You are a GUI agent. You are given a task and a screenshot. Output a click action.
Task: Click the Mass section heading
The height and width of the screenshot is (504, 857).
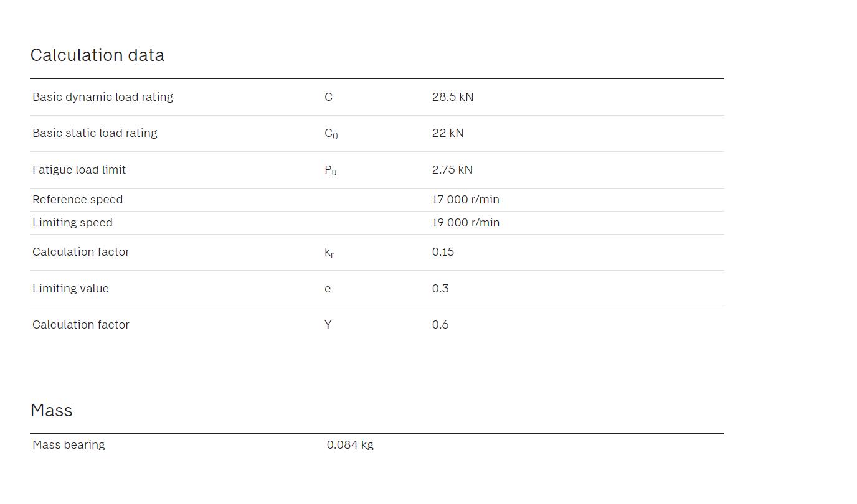pos(52,411)
